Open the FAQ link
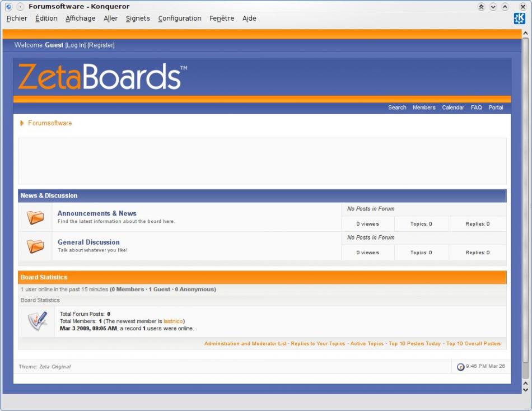Viewport: 532px width, 411px height. pyautogui.click(x=477, y=108)
